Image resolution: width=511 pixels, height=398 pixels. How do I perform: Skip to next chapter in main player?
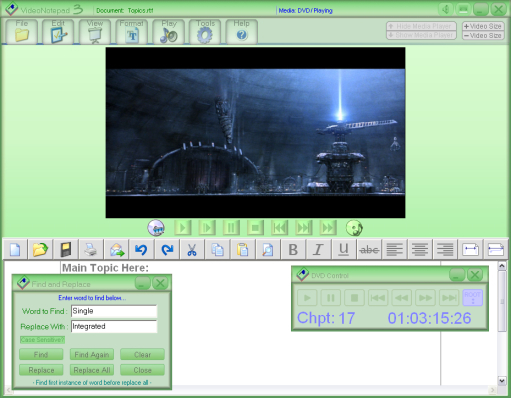click(x=304, y=228)
